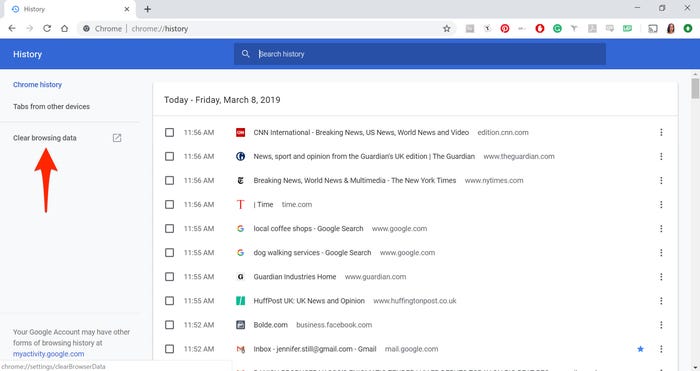Open more actions for Guardian Industries Home
The height and width of the screenshot is (371, 700).
pyautogui.click(x=661, y=277)
